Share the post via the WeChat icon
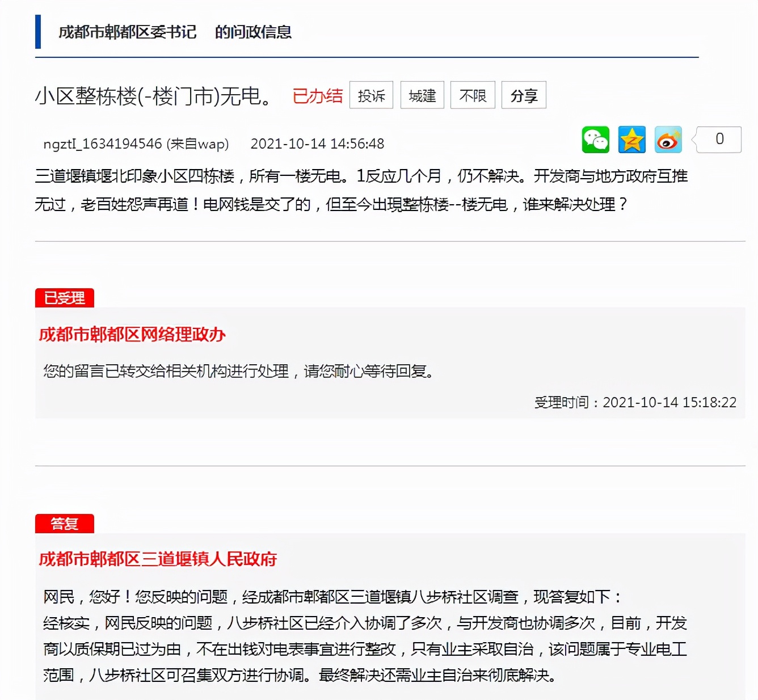This screenshot has width=758, height=700. (596, 140)
